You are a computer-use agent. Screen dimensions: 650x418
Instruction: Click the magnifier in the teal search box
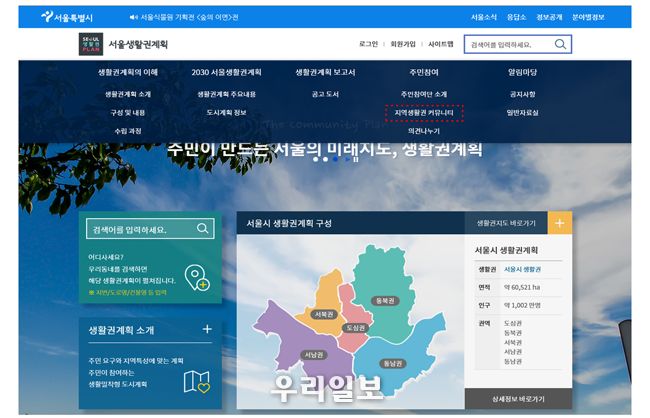click(x=202, y=228)
